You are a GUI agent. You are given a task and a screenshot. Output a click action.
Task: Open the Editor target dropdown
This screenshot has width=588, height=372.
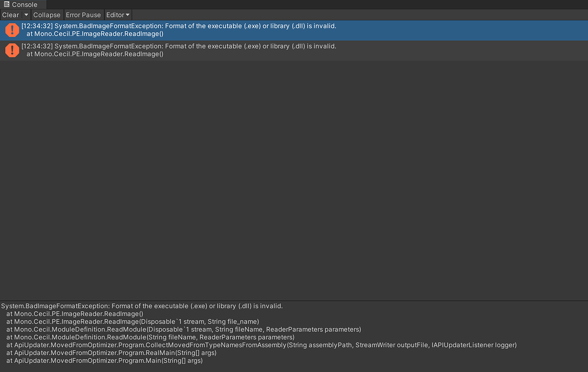(x=118, y=15)
